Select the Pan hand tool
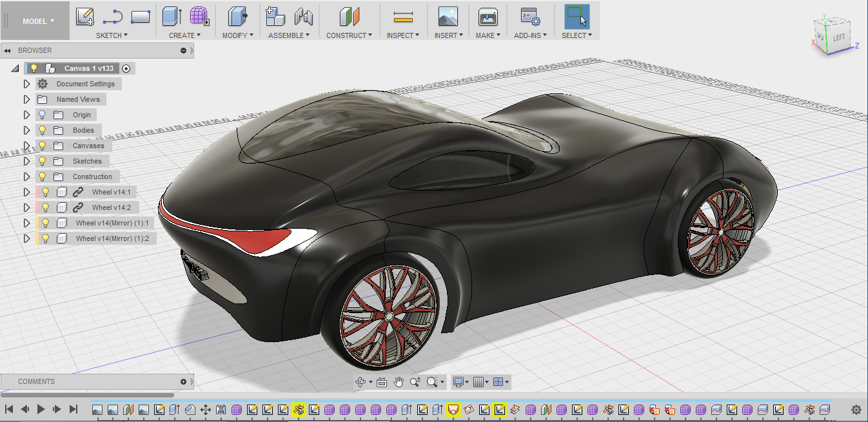This screenshot has width=868, height=422. coord(399,382)
